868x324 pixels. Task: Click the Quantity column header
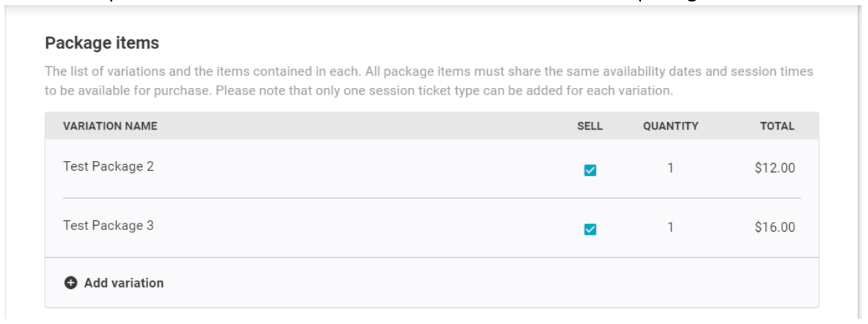point(670,126)
